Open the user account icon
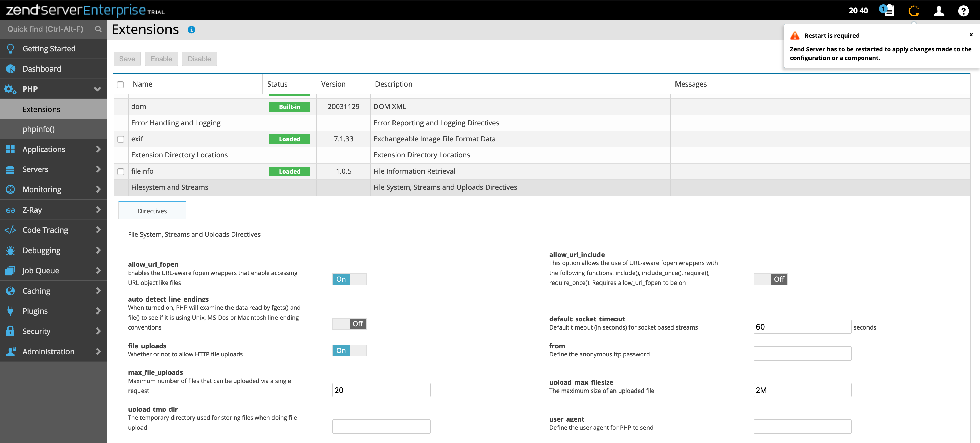 (938, 11)
